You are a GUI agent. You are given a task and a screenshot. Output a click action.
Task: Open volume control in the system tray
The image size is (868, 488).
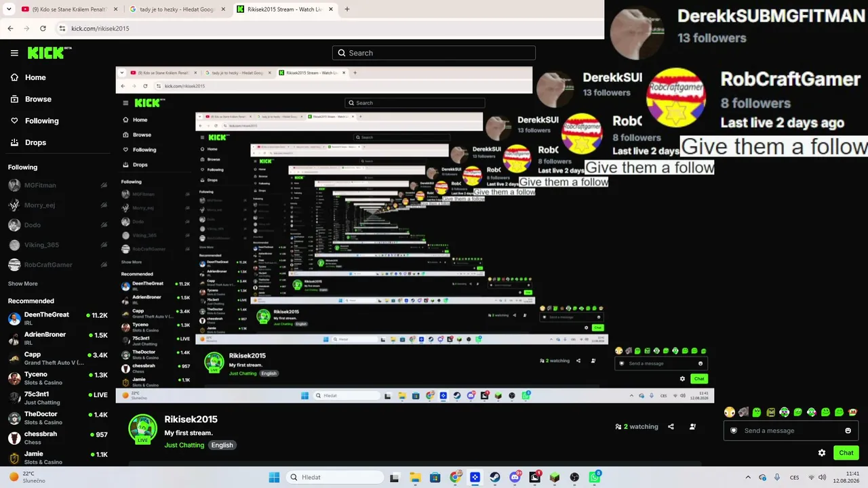[823, 477]
